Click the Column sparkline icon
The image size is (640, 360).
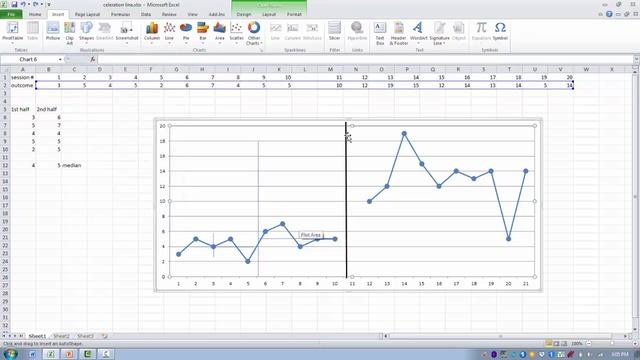click(x=292, y=32)
